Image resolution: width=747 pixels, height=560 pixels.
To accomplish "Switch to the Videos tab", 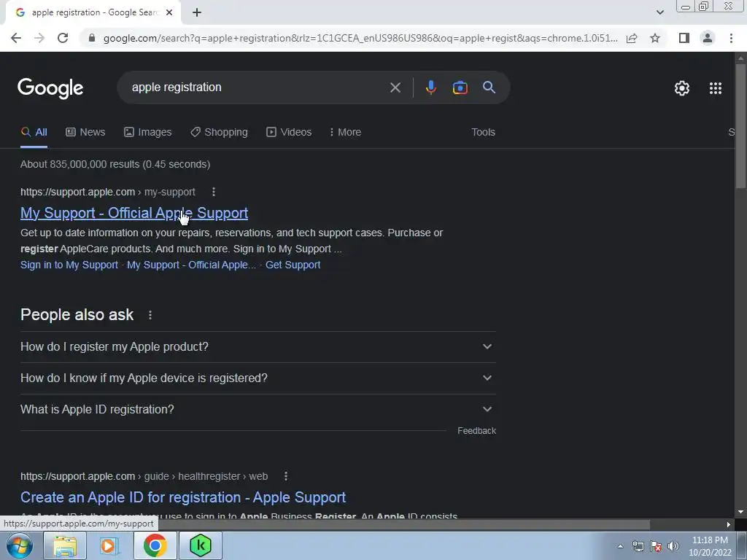I will pos(289,132).
